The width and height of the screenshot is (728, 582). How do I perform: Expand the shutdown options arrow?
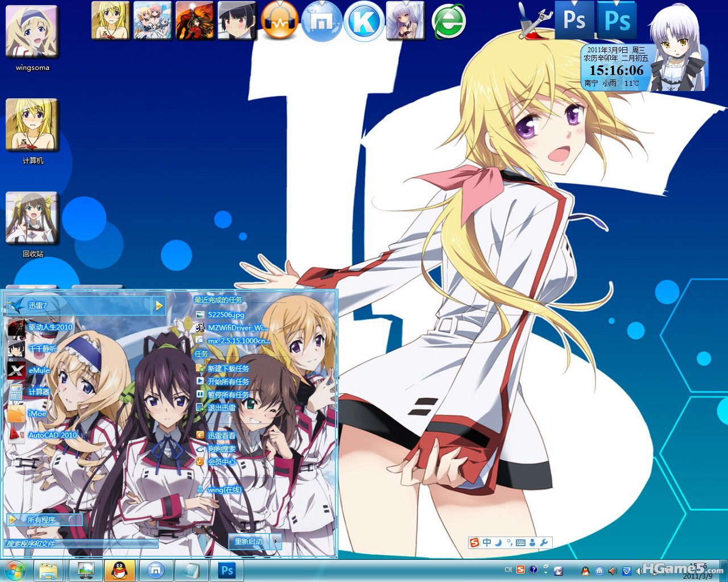coord(276,541)
